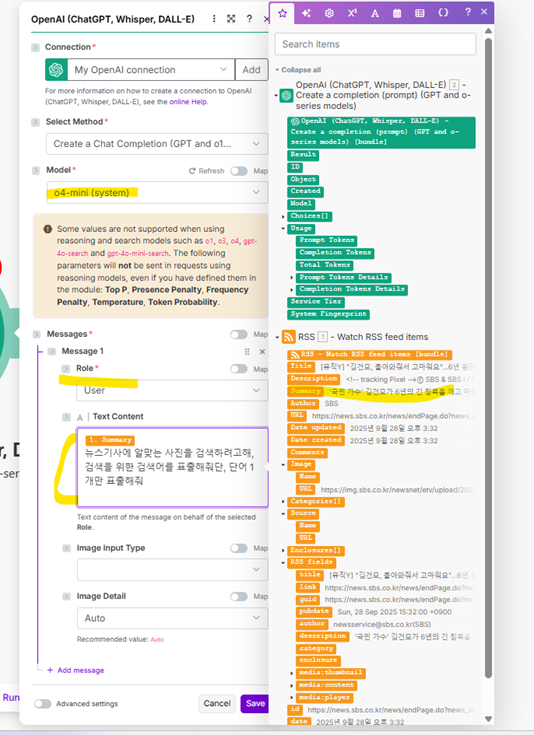Collapse the Usage tree item

(283, 229)
